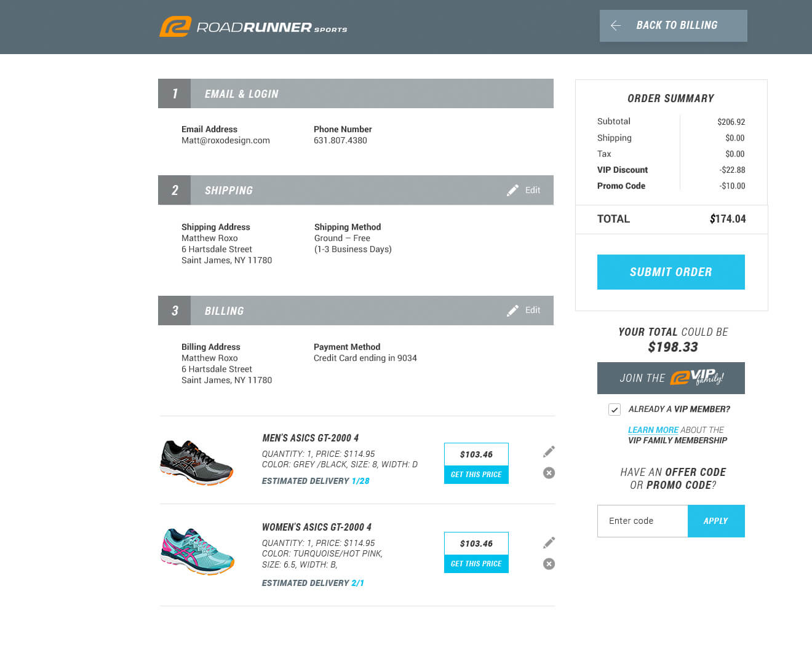Open the Learn More link

(653, 430)
